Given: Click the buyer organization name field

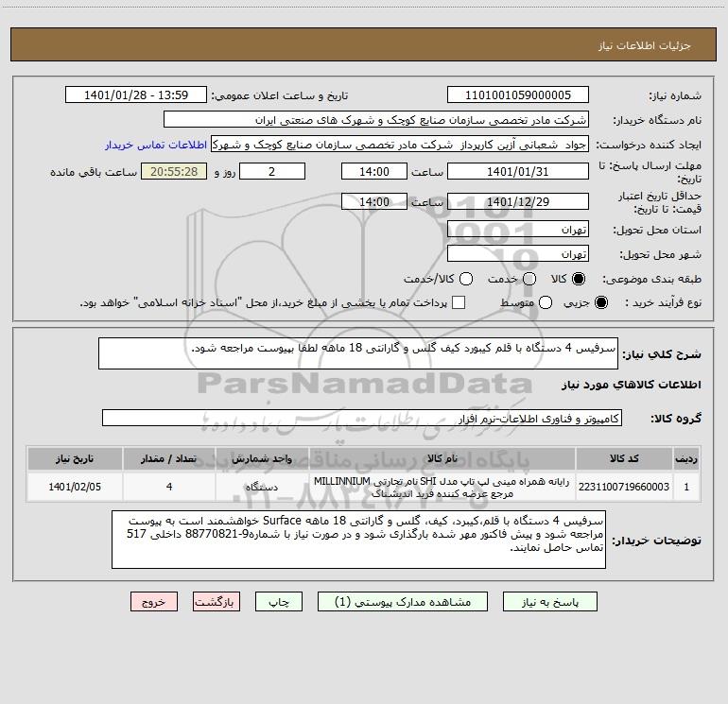Looking at the screenshot, I should click(x=376, y=120).
